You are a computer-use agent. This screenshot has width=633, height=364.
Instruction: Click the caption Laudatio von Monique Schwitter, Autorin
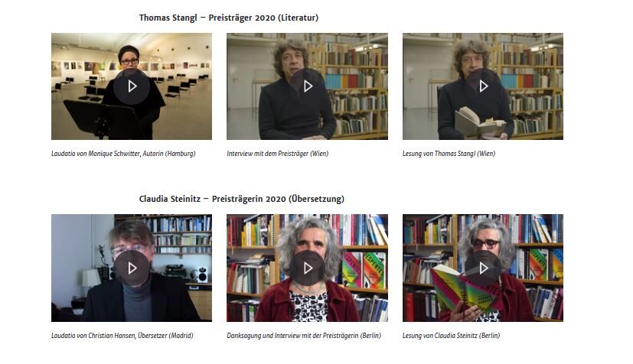[123, 154]
